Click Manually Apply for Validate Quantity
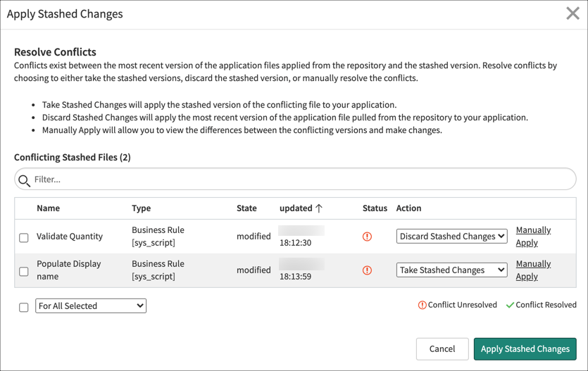The width and height of the screenshot is (588, 371). coord(533,237)
